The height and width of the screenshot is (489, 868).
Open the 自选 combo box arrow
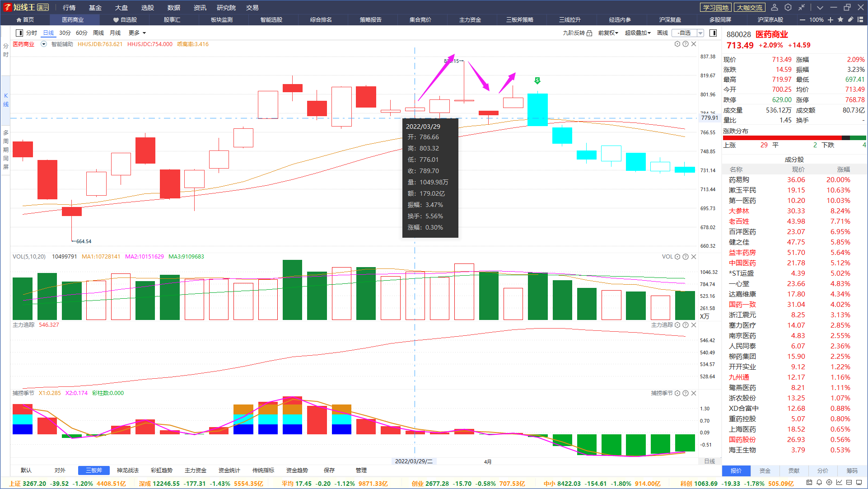[x=700, y=33]
